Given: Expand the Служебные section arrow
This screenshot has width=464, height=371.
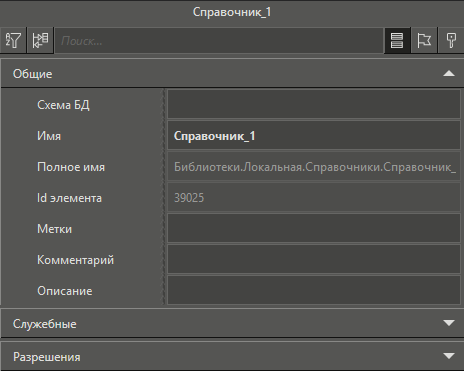Looking at the screenshot, I should [x=449, y=323].
